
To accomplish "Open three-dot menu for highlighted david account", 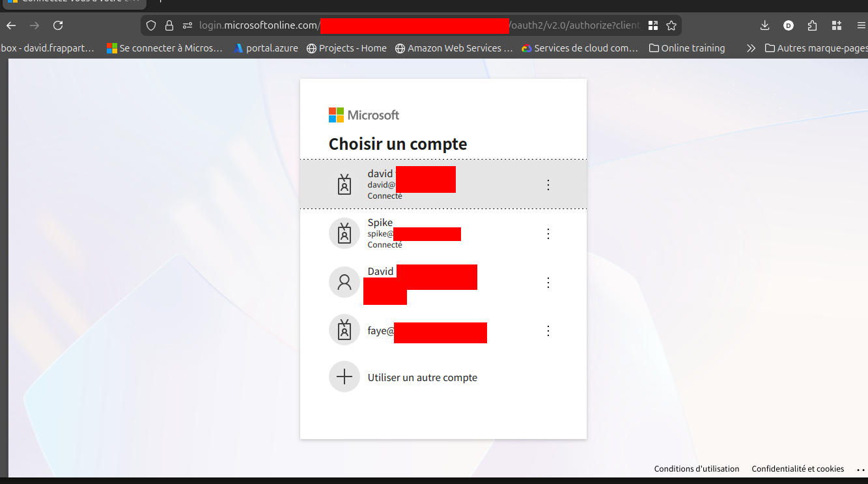I will (x=548, y=185).
